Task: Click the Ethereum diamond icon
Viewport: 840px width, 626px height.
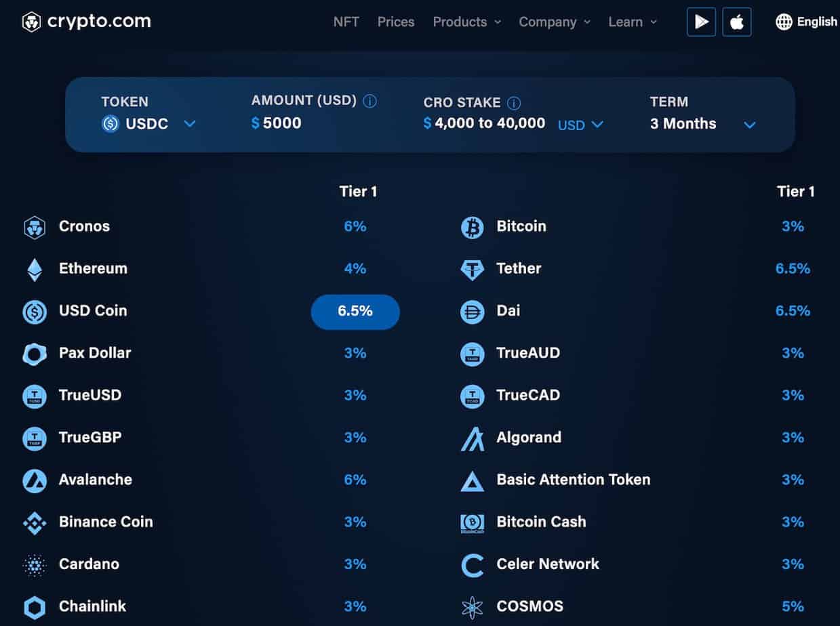Action: point(35,270)
